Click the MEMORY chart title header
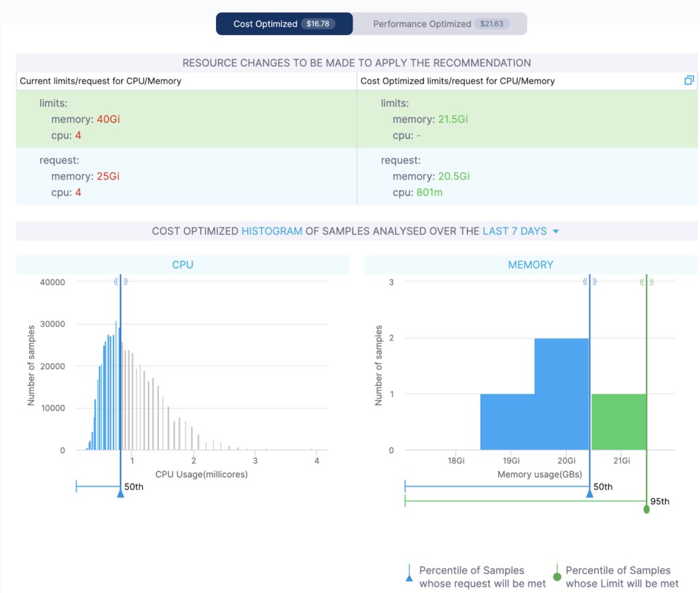Screen dimensions: 700x593 (x=530, y=264)
